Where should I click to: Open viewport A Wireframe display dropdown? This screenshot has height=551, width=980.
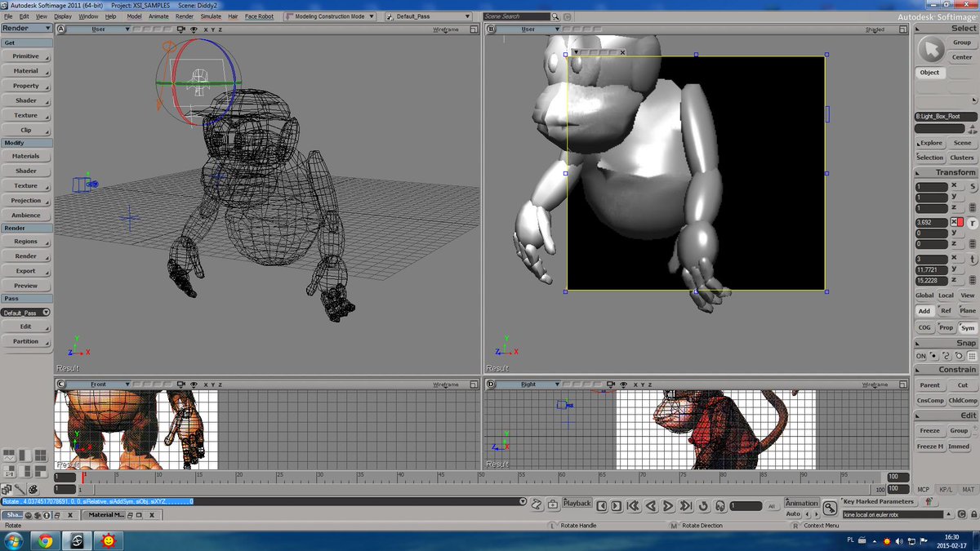446,29
